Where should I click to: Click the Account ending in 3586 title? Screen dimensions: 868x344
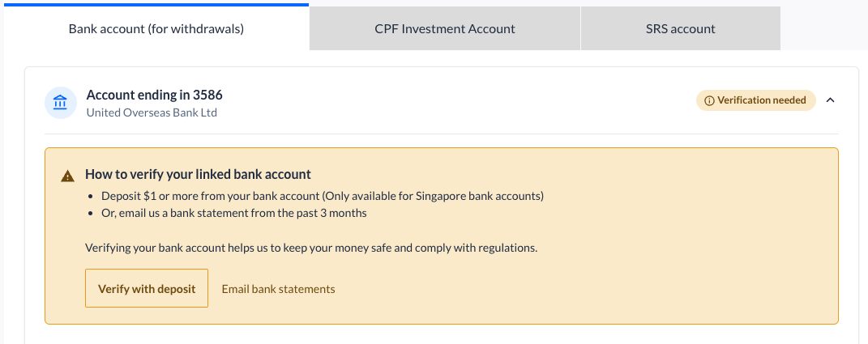tap(155, 96)
